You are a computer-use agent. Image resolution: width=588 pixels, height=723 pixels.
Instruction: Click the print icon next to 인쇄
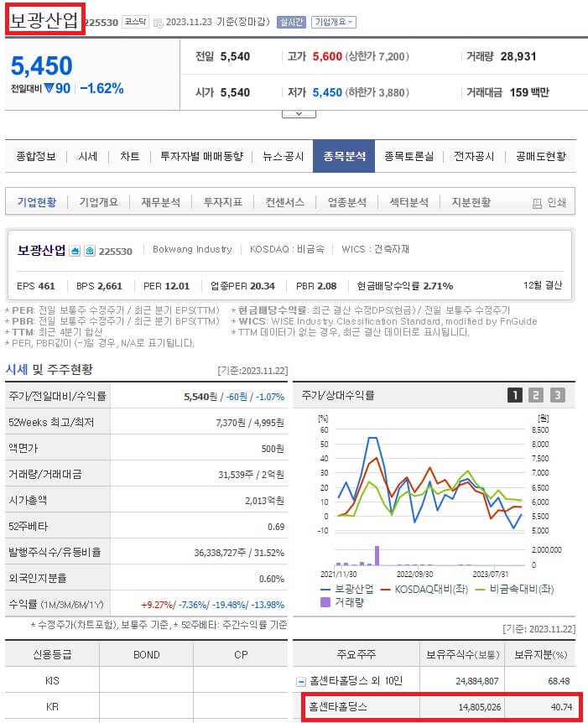click(x=537, y=203)
